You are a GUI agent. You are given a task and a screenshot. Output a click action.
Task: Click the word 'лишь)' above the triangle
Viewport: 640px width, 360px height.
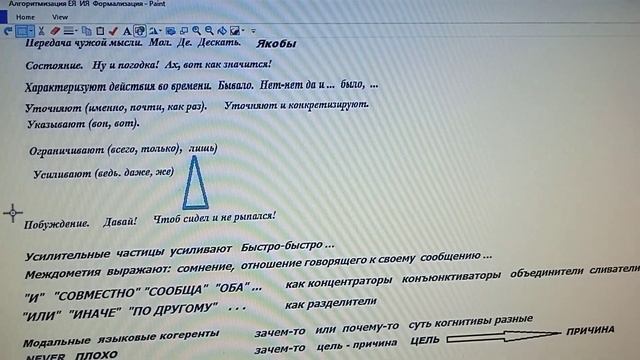click(203, 148)
